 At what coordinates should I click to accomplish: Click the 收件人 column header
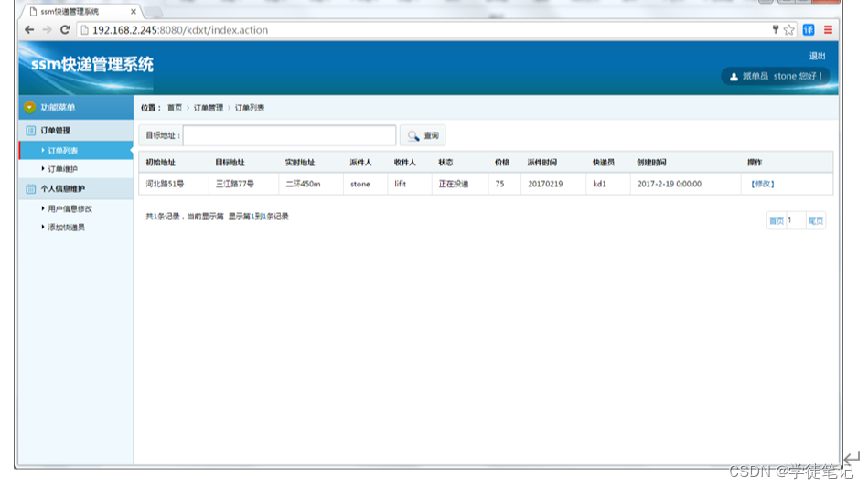pyautogui.click(x=404, y=162)
